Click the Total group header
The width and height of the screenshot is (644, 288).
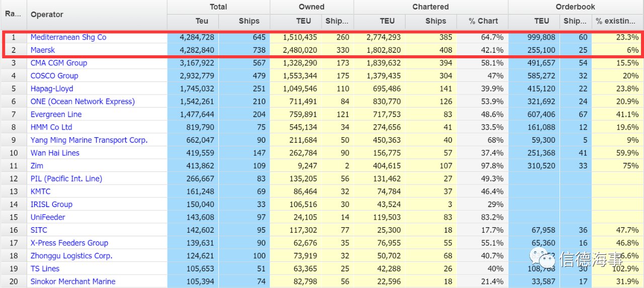(x=218, y=7)
